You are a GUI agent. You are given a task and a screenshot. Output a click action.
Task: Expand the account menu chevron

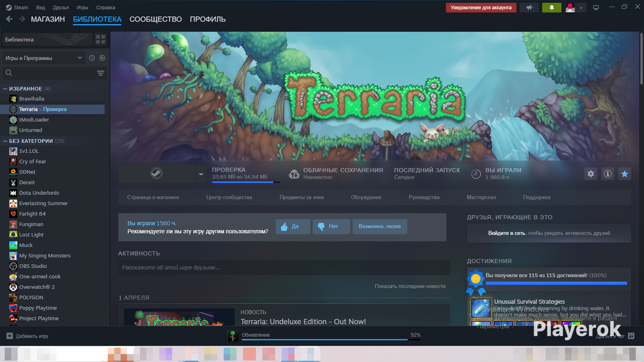581,8
